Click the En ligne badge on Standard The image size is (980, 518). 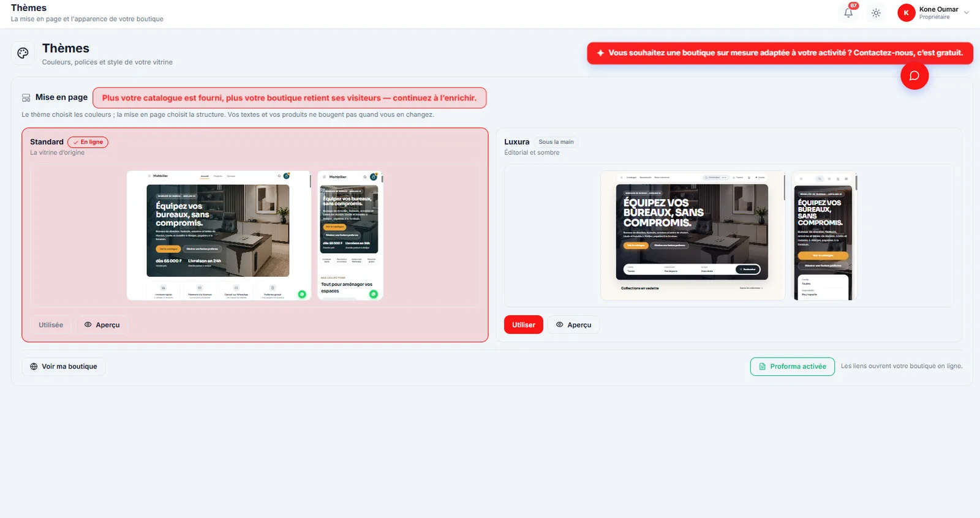pyautogui.click(x=88, y=142)
